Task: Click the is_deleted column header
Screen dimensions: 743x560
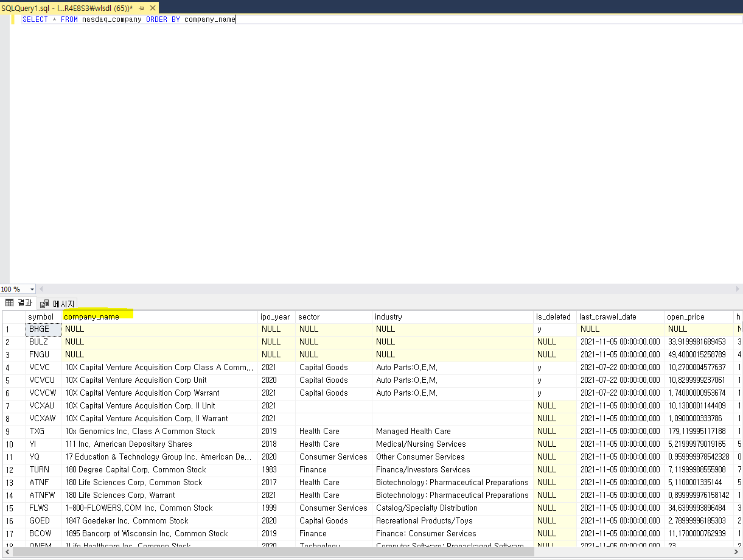Action: coord(556,317)
